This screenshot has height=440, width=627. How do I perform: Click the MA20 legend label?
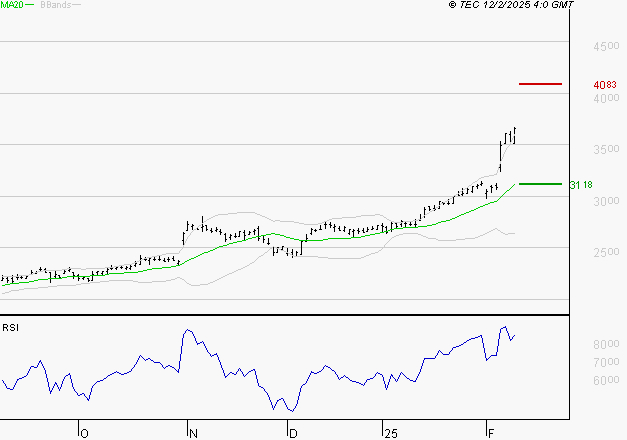tap(11, 5)
